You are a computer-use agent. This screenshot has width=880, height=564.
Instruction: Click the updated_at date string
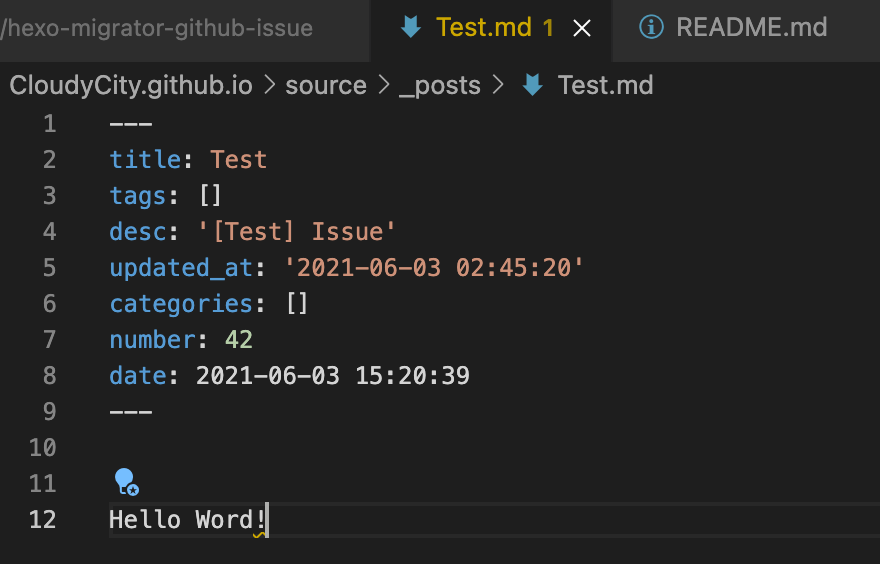[434, 268]
